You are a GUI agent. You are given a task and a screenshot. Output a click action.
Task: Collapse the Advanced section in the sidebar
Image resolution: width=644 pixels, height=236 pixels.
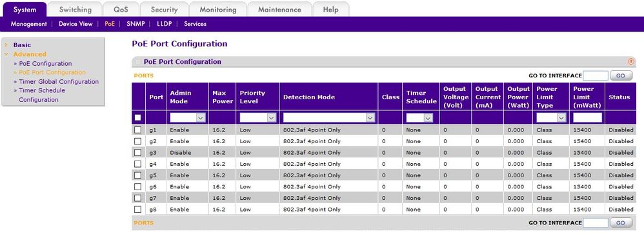(x=30, y=54)
